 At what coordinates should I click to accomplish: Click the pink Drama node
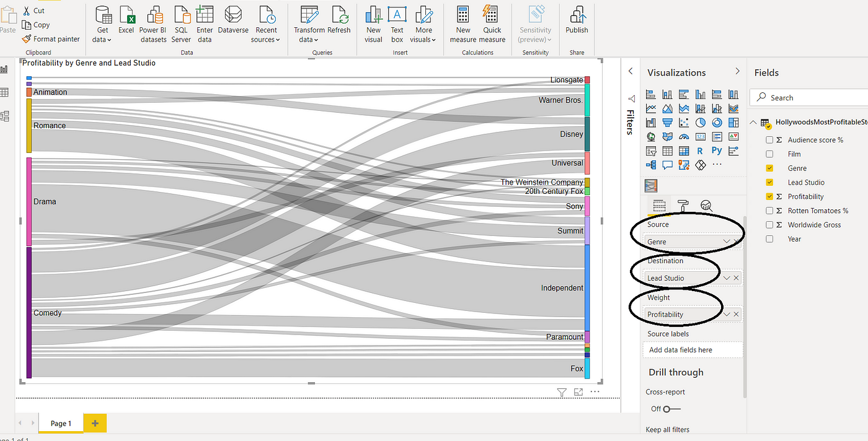29,201
